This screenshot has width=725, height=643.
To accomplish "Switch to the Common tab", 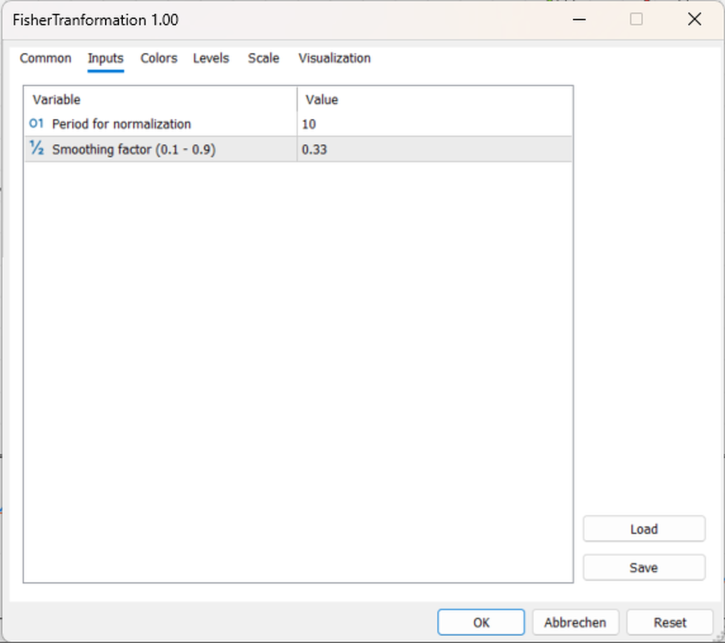I will point(45,58).
